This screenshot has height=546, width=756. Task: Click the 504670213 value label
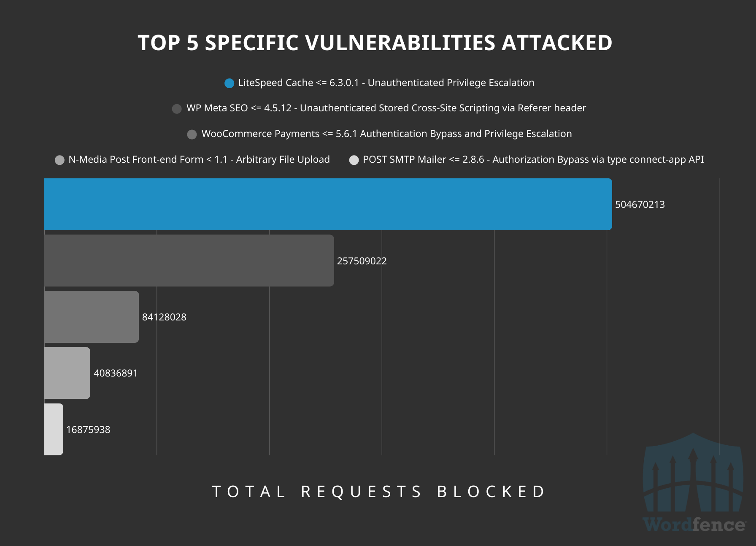click(640, 205)
